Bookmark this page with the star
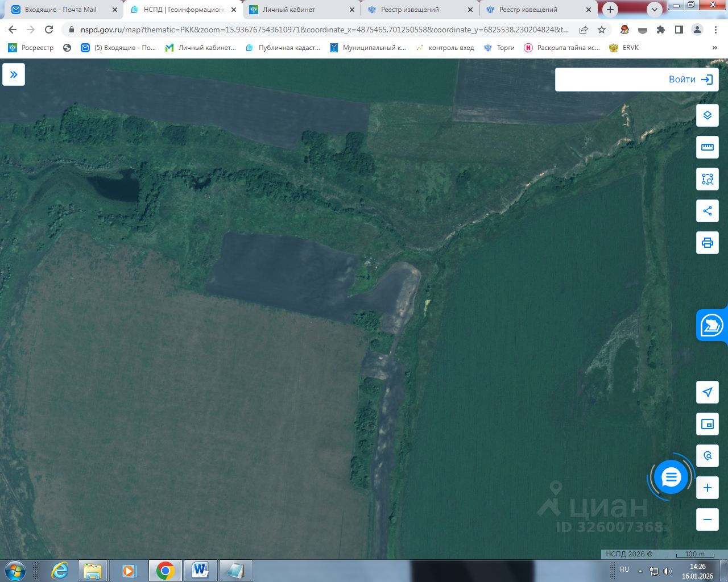 [602, 30]
